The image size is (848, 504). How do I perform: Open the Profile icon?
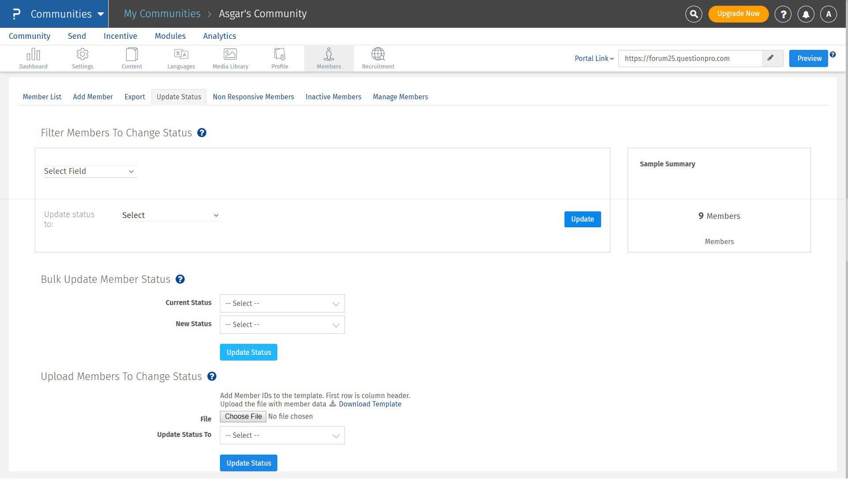tap(280, 58)
